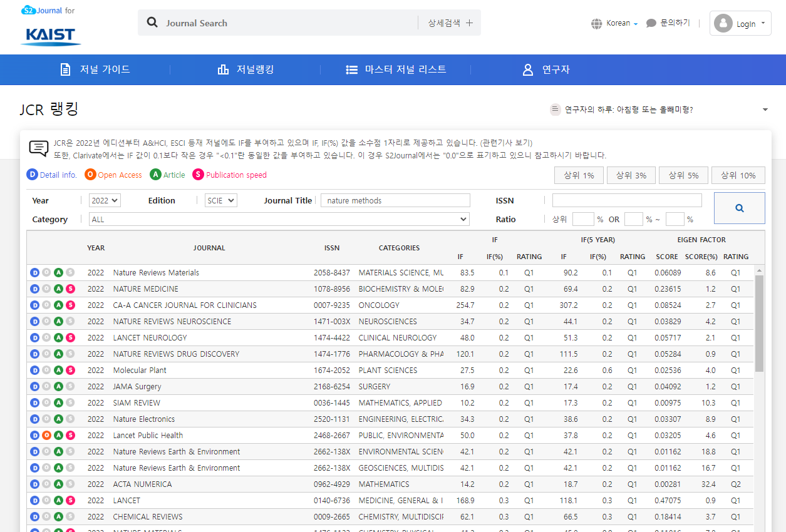
Task: Open Publication speed icon for NATURE MEDICINE
Action: [70, 289]
